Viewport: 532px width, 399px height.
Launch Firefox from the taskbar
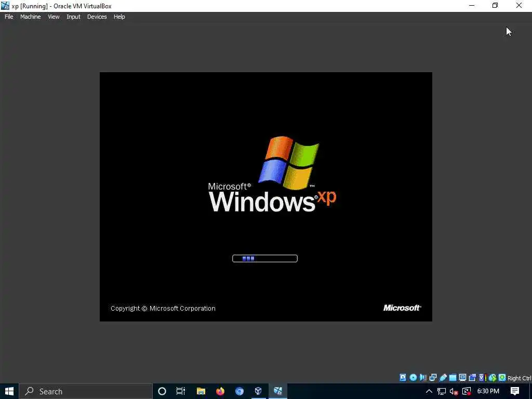point(220,391)
